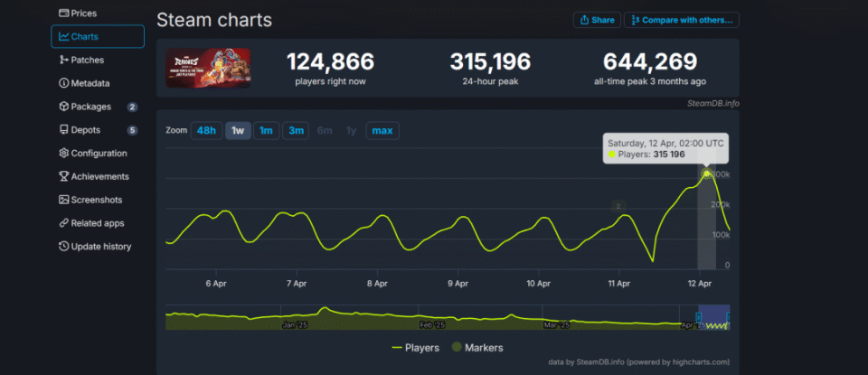Screen dimensions: 868x375
Task: Click the marker labeled 2 near 11 Apr
Action: pyautogui.click(x=618, y=206)
